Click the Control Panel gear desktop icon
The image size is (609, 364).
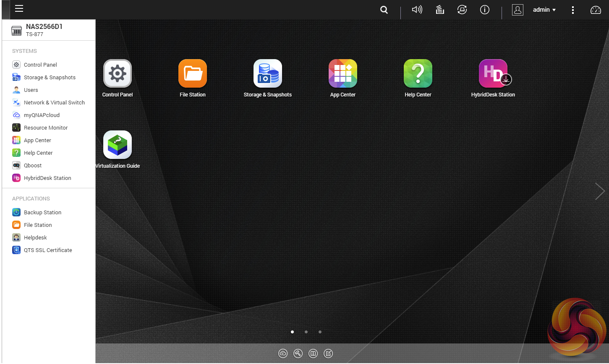click(118, 73)
